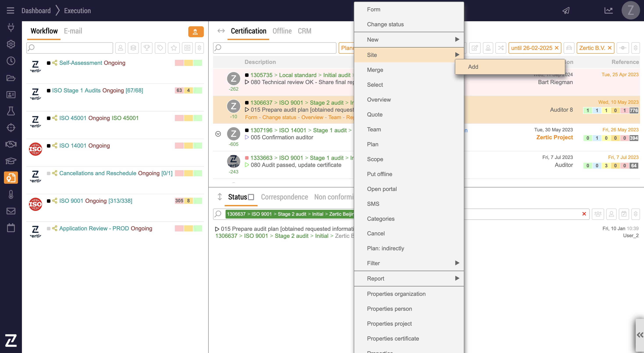Toggle the checkbox next to Status tab

tap(251, 197)
